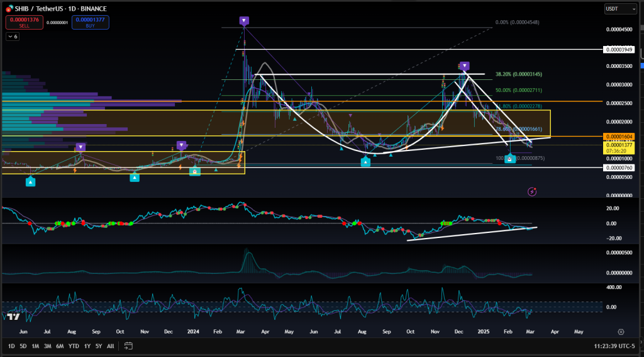The height and width of the screenshot is (357, 644).
Task: Select the 1M time range
Action: (x=35, y=346)
